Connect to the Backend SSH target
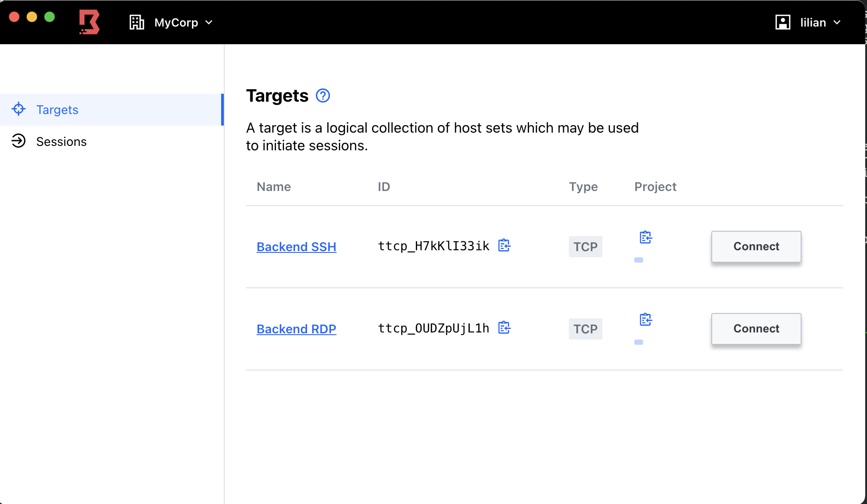Image resolution: width=867 pixels, height=504 pixels. (756, 246)
